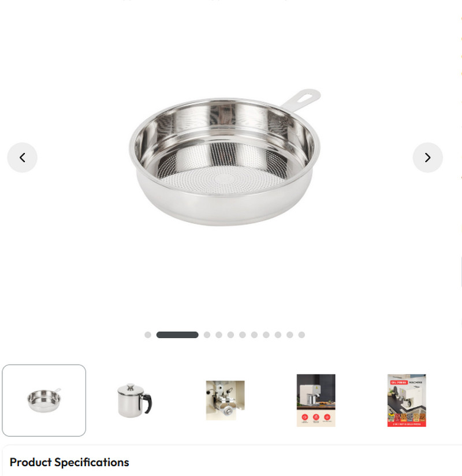Select the first carousel indicator dot
The width and height of the screenshot is (462, 476).
click(x=148, y=335)
